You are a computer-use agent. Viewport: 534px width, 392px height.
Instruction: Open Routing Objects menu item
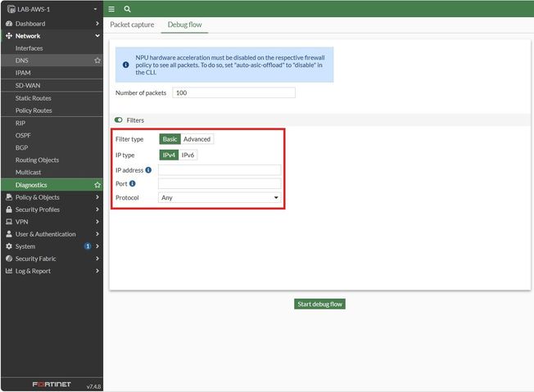pyautogui.click(x=52, y=160)
